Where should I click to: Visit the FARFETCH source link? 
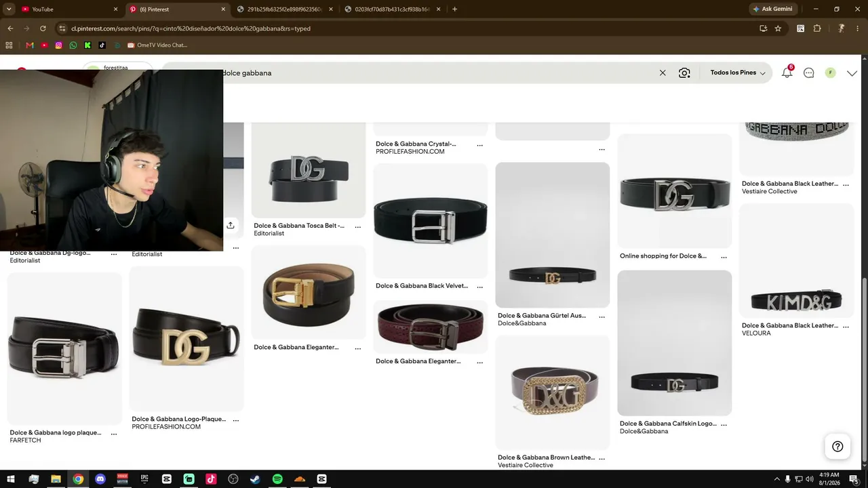coord(25,441)
